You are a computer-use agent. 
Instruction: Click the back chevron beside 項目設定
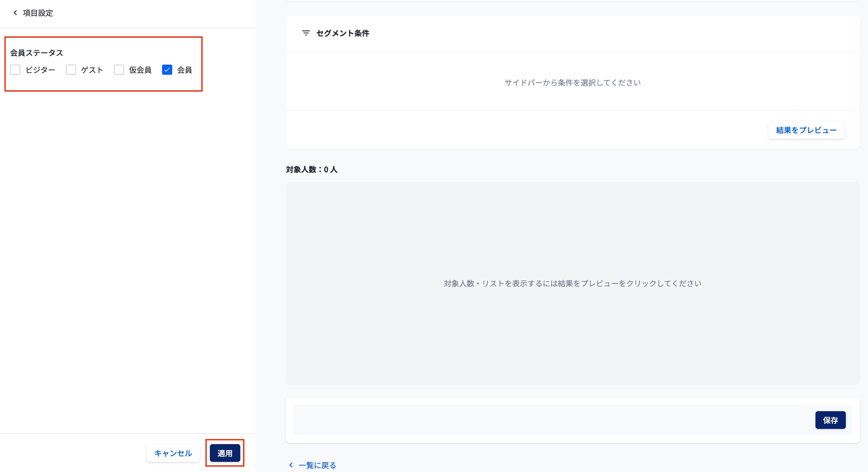point(15,13)
